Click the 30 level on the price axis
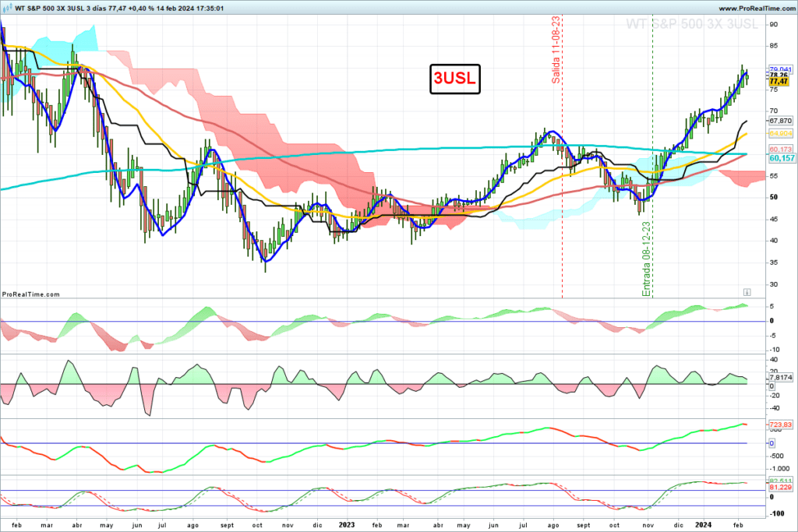The image size is (798, 532). pyautogui.click(x=774, y=284)
